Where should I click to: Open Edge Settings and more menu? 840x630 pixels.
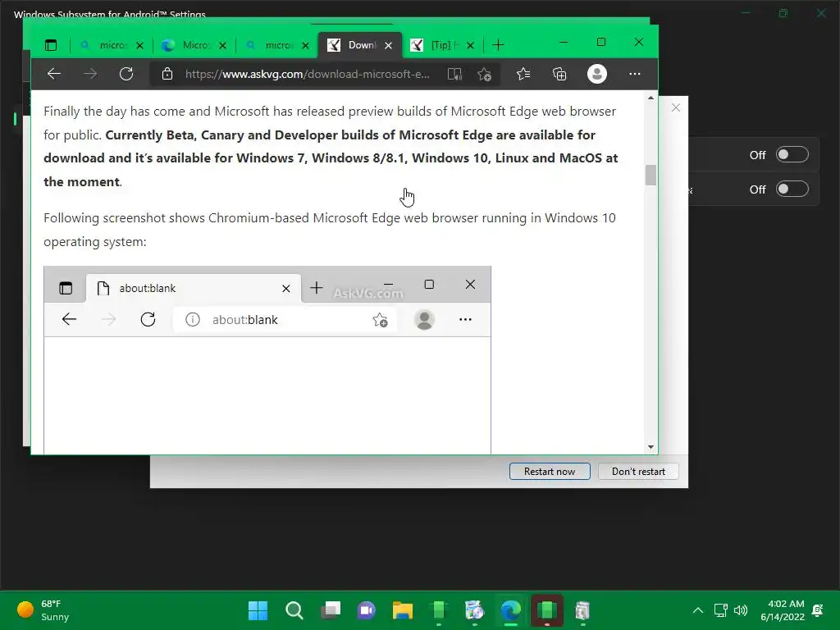pyautogui.click(x=635, y=74)
